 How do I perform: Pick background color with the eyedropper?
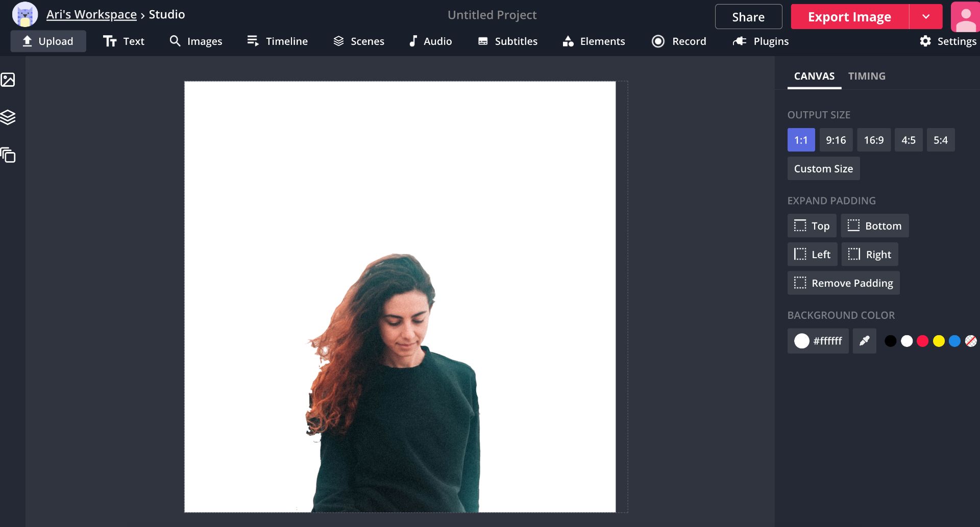[x=864, y=340]
